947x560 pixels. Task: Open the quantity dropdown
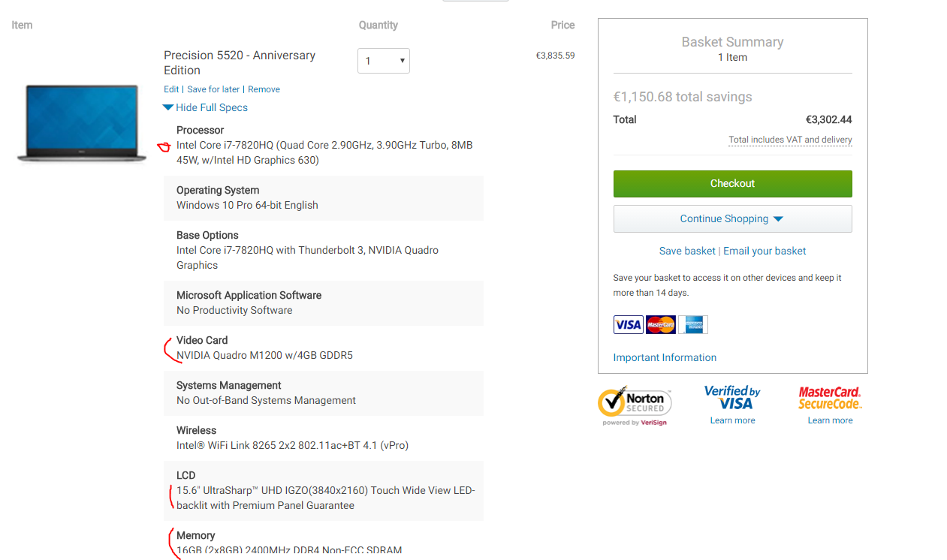[384, 61]
